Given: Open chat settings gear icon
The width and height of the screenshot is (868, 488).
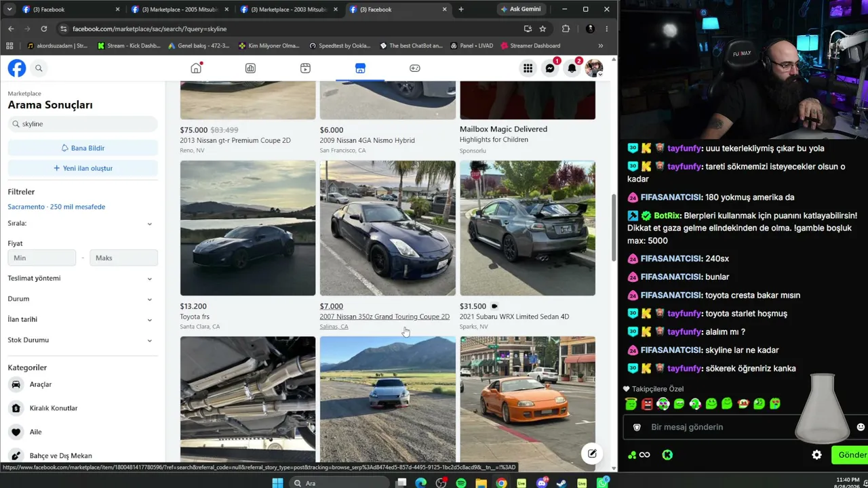Looking at the screenshot, I should click(x=817, y=455).
